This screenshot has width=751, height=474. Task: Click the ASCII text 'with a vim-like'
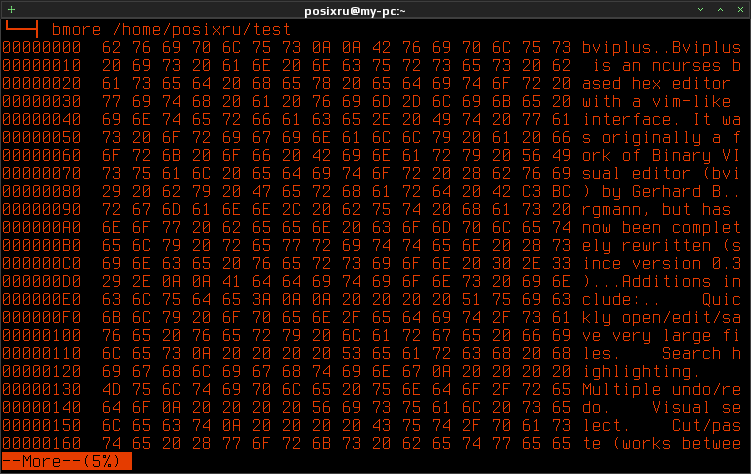point(657,102)
